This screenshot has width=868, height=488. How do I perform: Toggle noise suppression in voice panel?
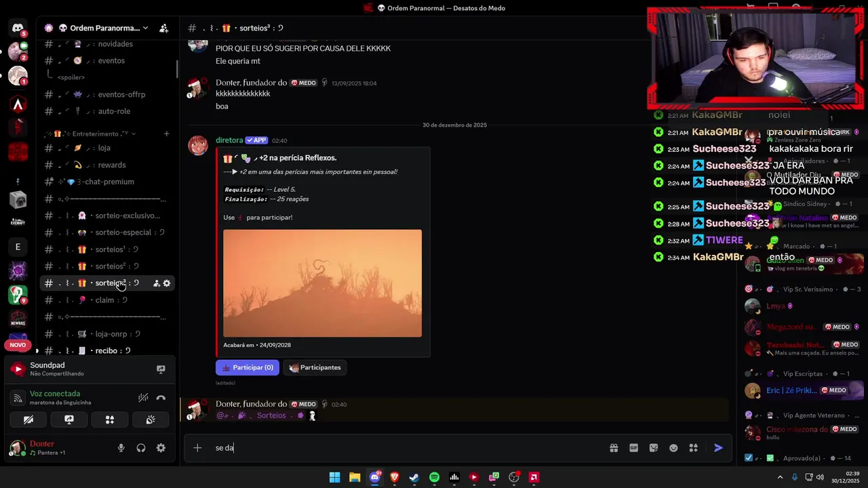pyautogui.click(x=143, y=398)
